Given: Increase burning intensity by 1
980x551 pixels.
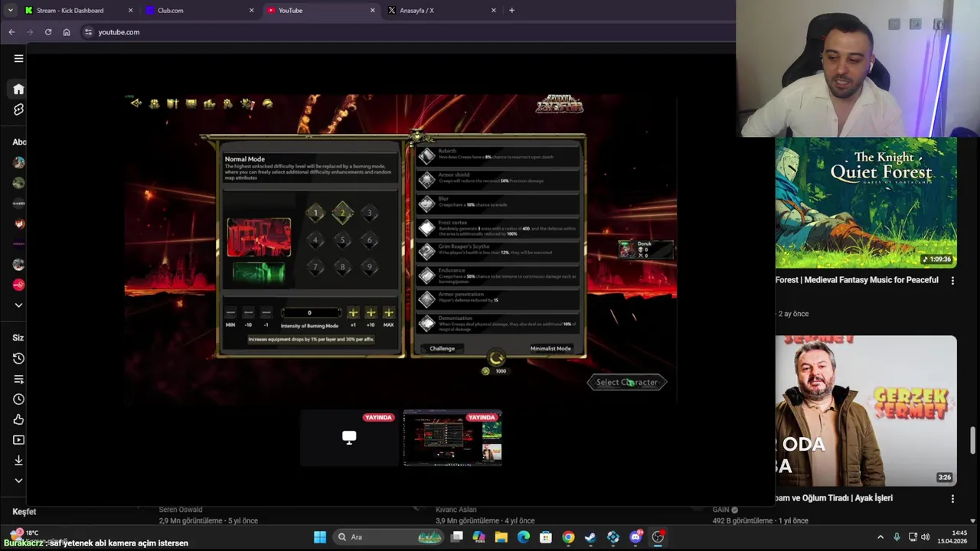Looking at the screenshot, I should pos(353,312).
